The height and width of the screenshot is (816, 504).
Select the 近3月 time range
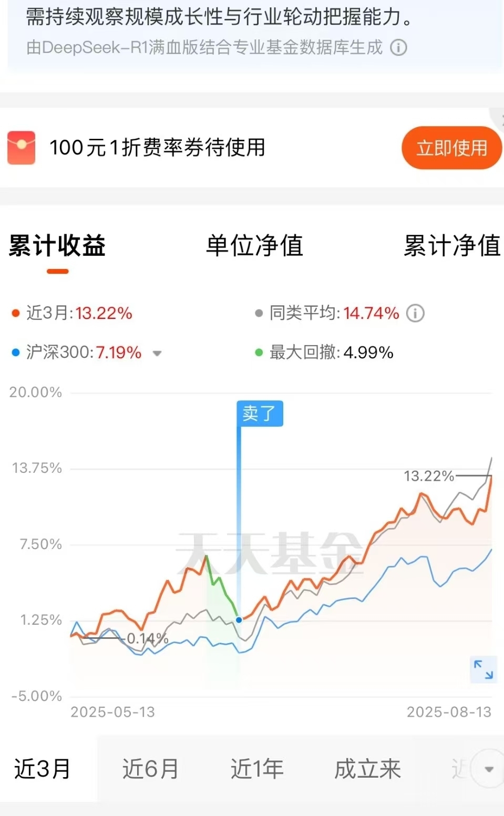[42, 769]
